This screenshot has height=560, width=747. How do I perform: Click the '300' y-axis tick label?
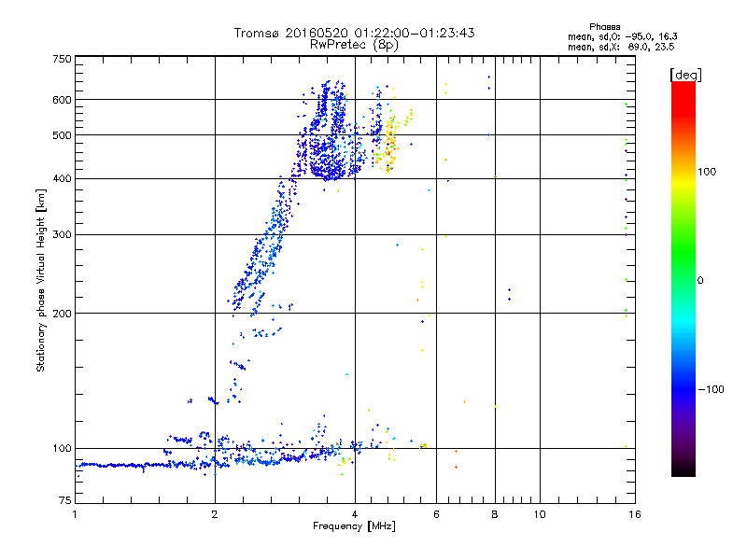62,235
